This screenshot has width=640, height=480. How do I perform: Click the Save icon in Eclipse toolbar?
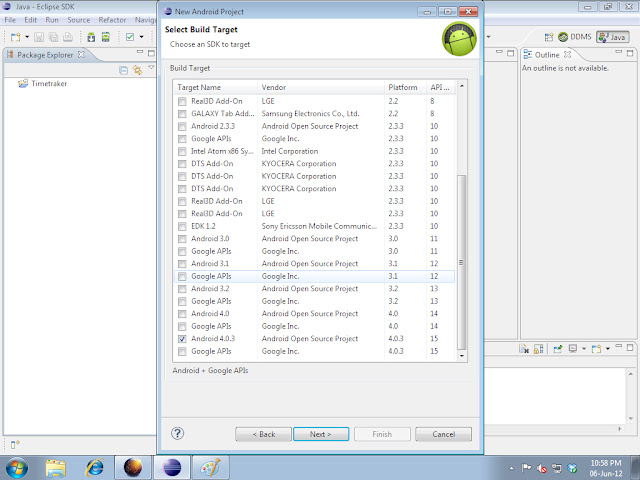click(39, 37)
